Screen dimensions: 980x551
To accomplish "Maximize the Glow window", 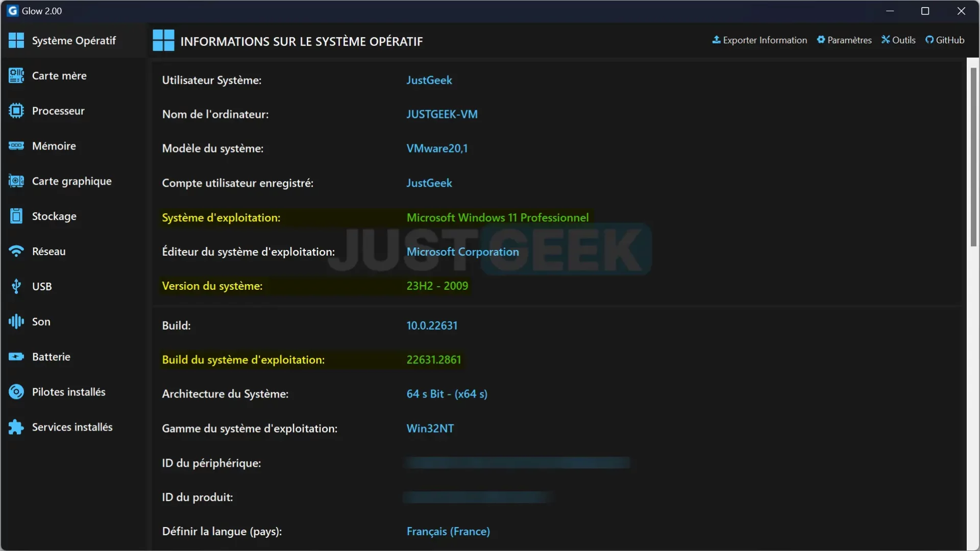I will (925, 11).
